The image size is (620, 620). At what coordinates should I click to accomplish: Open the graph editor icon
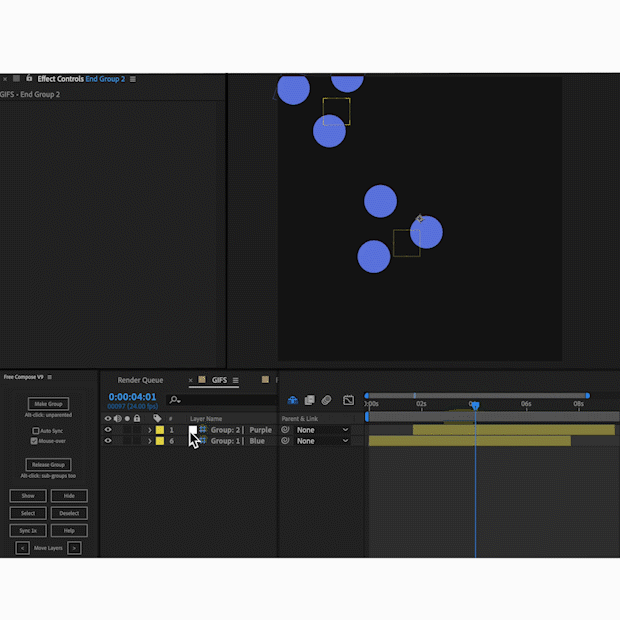pyautogui.click(x=348, y=400)
